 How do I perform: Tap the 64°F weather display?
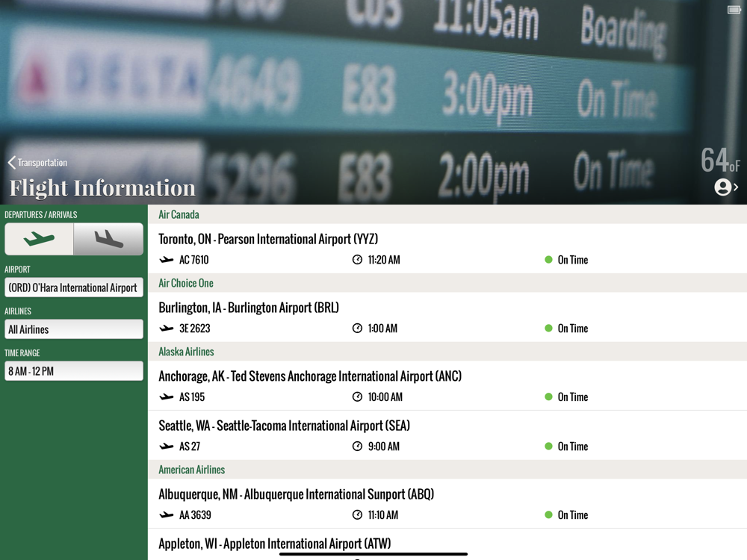(720, 161)
